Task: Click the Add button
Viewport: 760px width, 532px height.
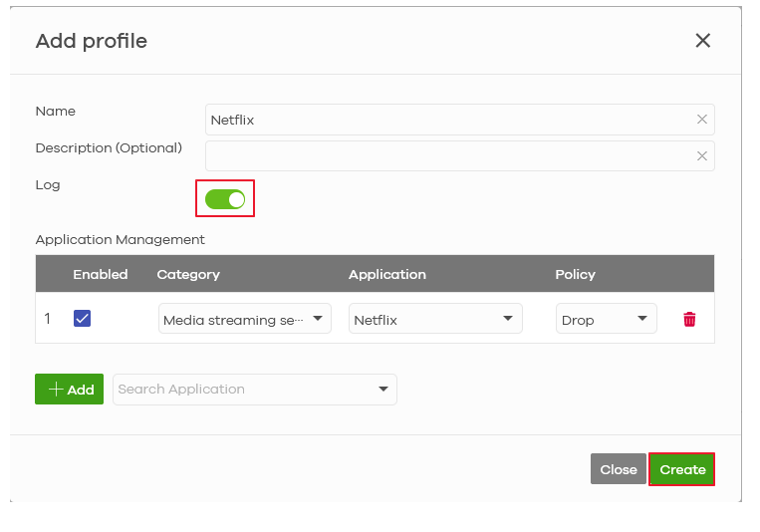Action: click(70, 390)
